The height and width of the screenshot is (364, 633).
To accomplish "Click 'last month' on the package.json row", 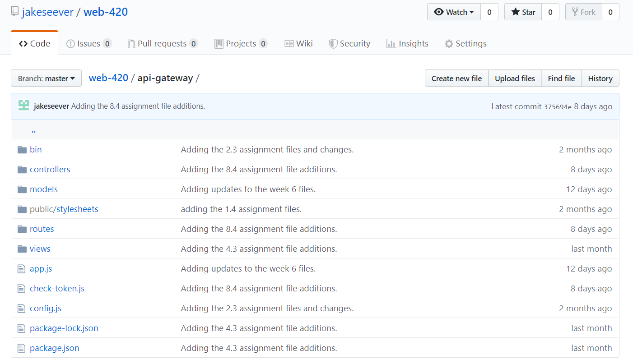I will pos(591,348).
